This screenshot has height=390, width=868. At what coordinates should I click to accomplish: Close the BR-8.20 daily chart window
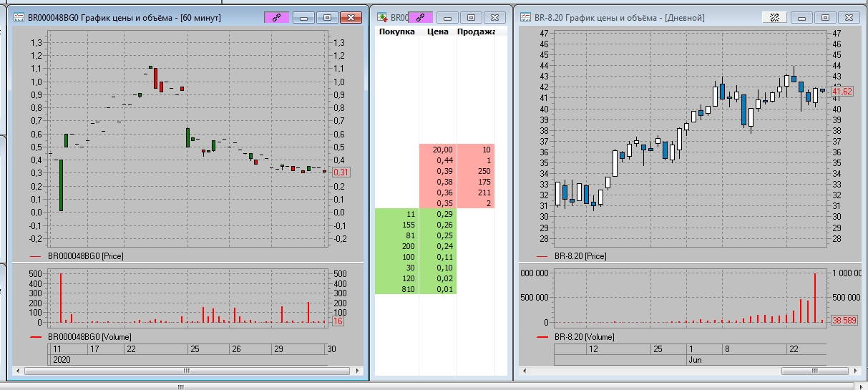click(x=849, y=17)
